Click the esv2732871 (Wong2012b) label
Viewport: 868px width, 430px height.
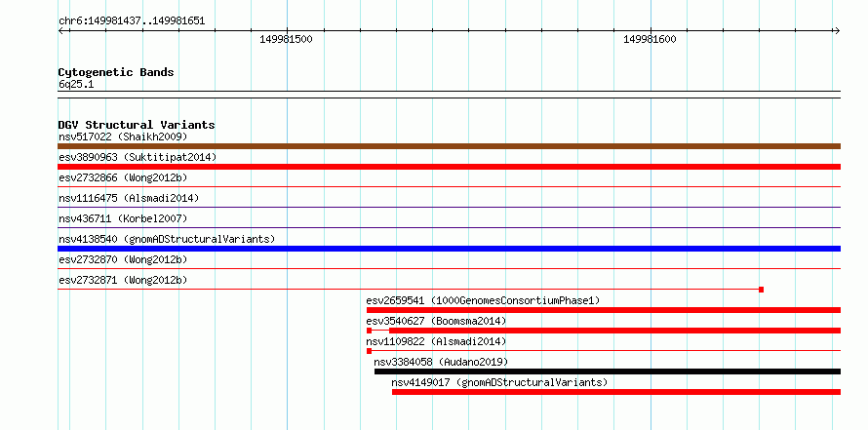tap(123, 280)
